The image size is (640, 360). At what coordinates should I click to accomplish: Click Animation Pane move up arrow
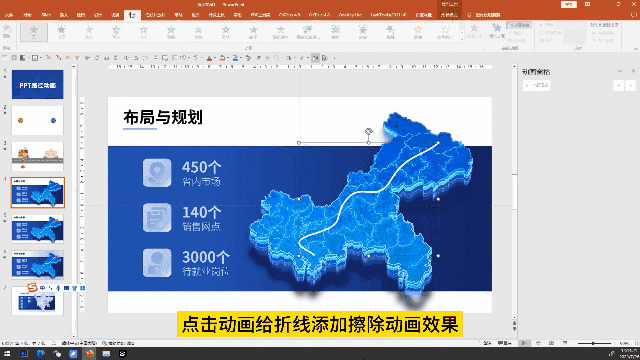(619, 85)
